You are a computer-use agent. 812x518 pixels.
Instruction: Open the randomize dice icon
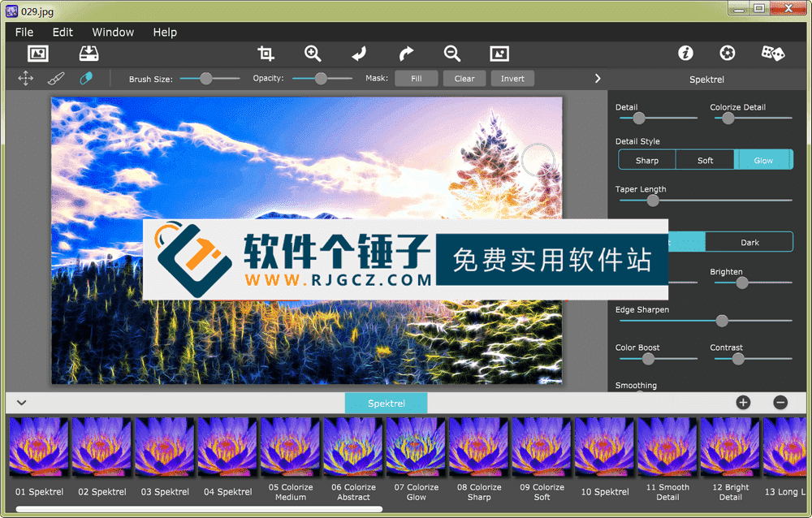coord(772,53)
